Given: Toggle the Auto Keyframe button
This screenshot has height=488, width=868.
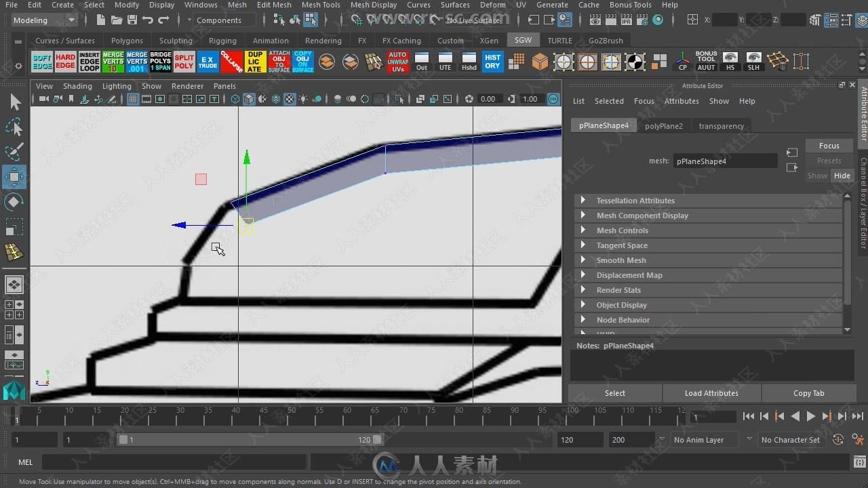Looking at the screenshot, I should pyautogui.click(x=838, y=439).
